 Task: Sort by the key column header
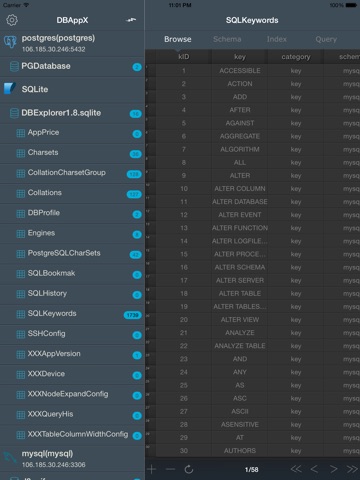(x=240, y=57)
